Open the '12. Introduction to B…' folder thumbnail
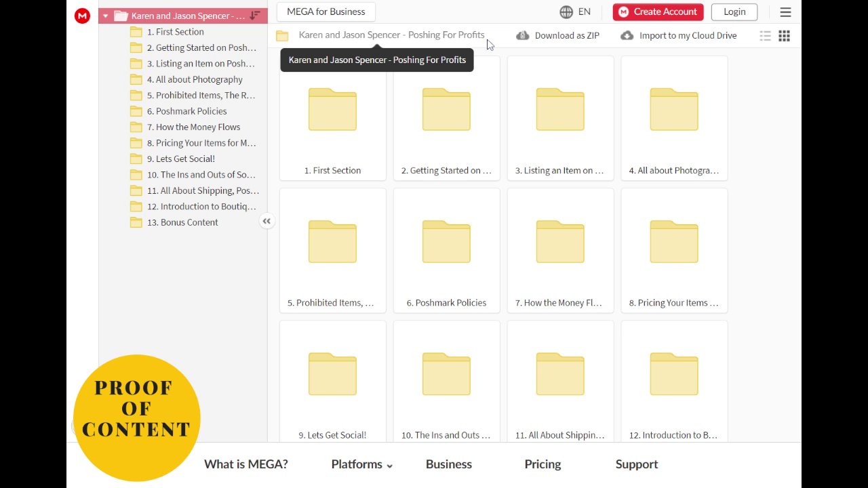 point(675,382)
